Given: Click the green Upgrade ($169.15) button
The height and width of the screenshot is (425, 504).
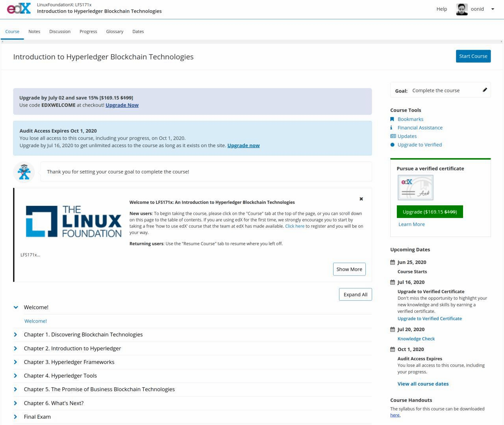Looking at the screenshot, I should [430, 212].
